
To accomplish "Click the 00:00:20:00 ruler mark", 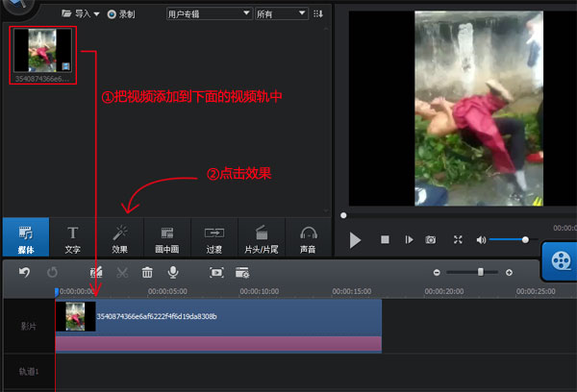I will (x=444, y=291).
